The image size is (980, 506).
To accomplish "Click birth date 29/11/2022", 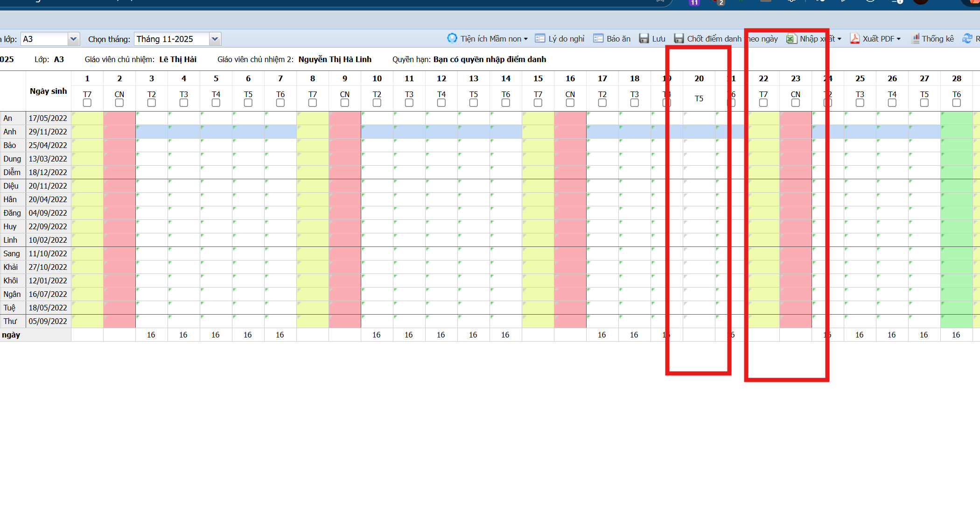I will coord(48,132).
